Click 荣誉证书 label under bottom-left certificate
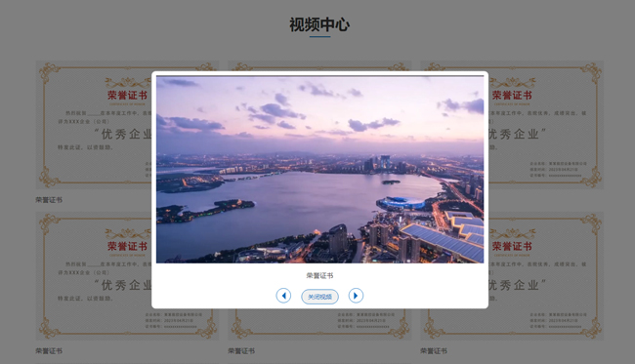The height and width of the screenshot is (364, 635). click(49, 350)
